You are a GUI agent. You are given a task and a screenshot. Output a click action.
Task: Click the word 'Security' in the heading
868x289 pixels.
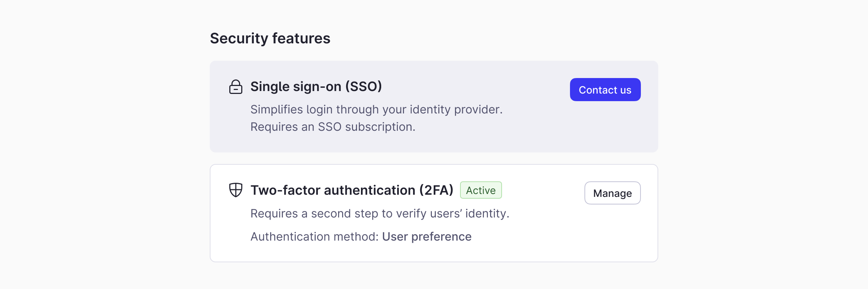239,38
